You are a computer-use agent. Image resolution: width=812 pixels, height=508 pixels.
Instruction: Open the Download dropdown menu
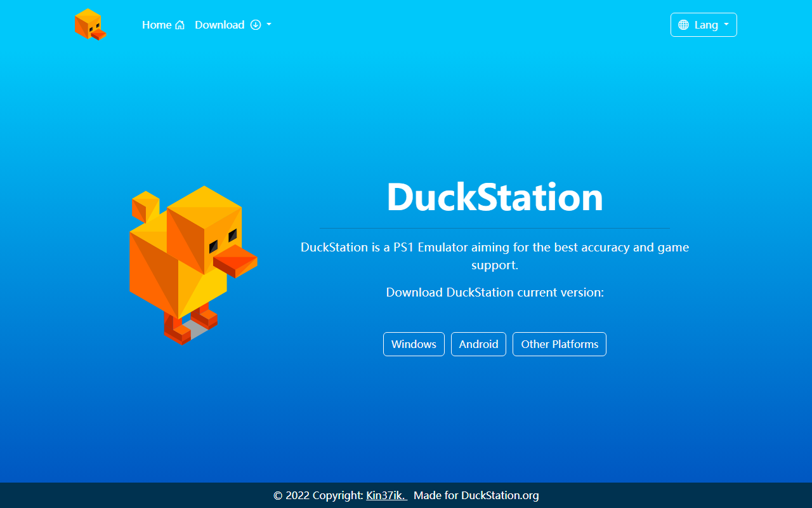(233, 25)
